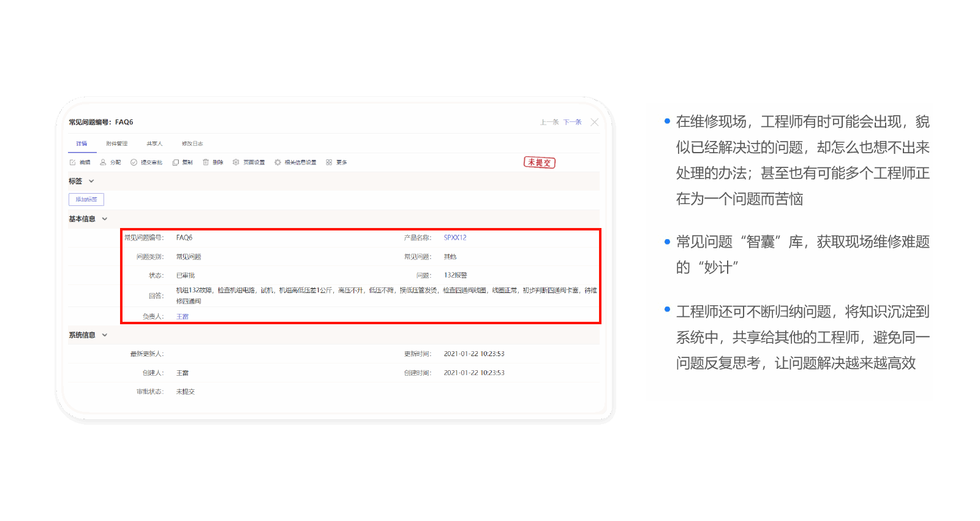Screen dimensions: 980x521
Task: Open 相关信息设置 (related info settings) cog icon
Action: pyautogui.click(x=277, y=162)
